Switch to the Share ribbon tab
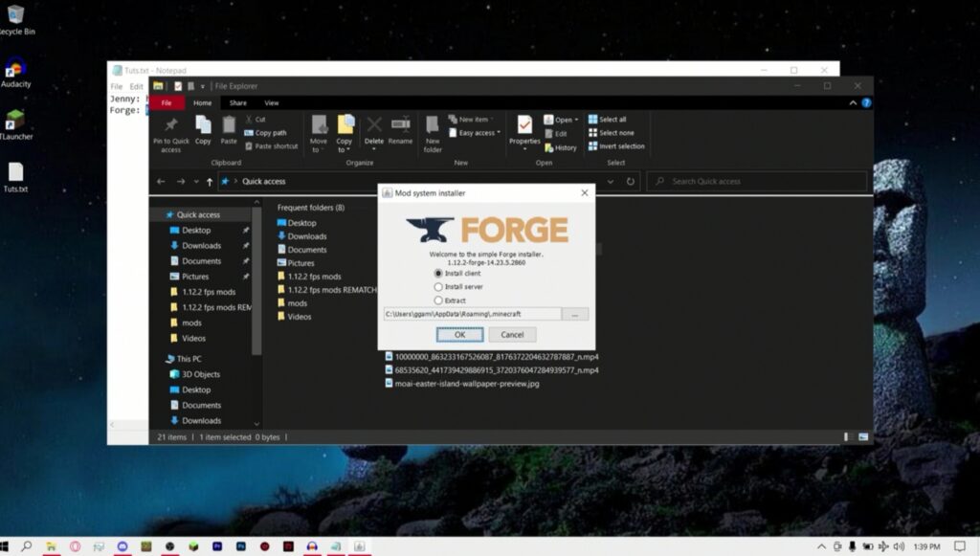The height and width of the screenshot is (556, 980). pyautogui.click(x=238, y=103)
